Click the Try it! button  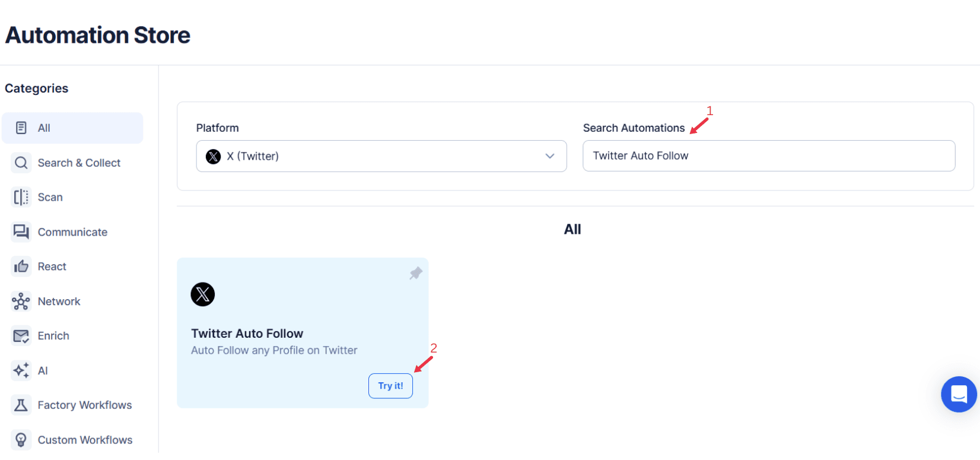[390, 385]
